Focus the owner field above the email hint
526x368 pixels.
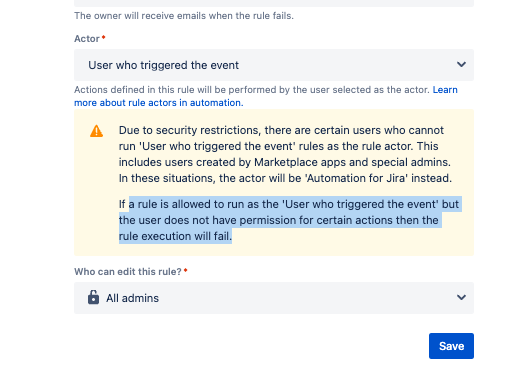coord(274,3)
